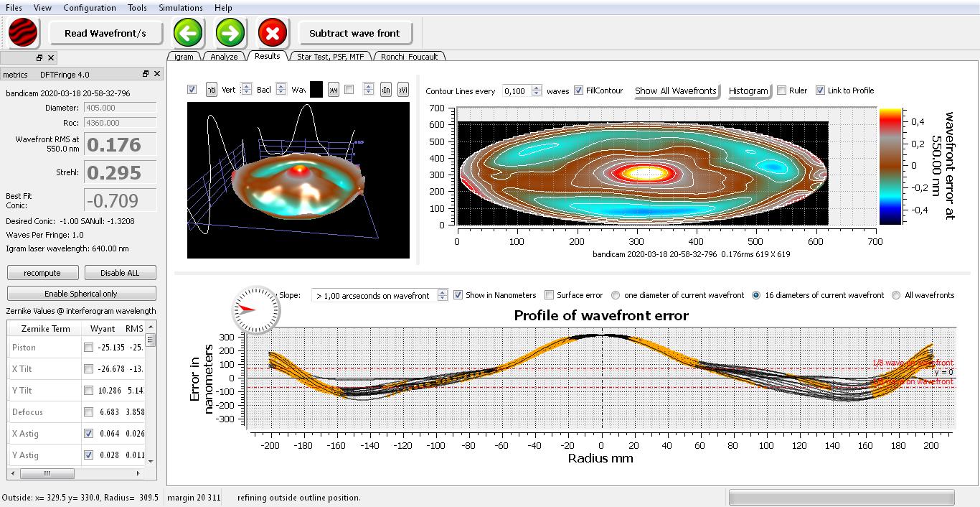Go to next wavefront with right arrow
This screenshot has height=507, width=980.
pyautogui.click(x=230, y=33)
